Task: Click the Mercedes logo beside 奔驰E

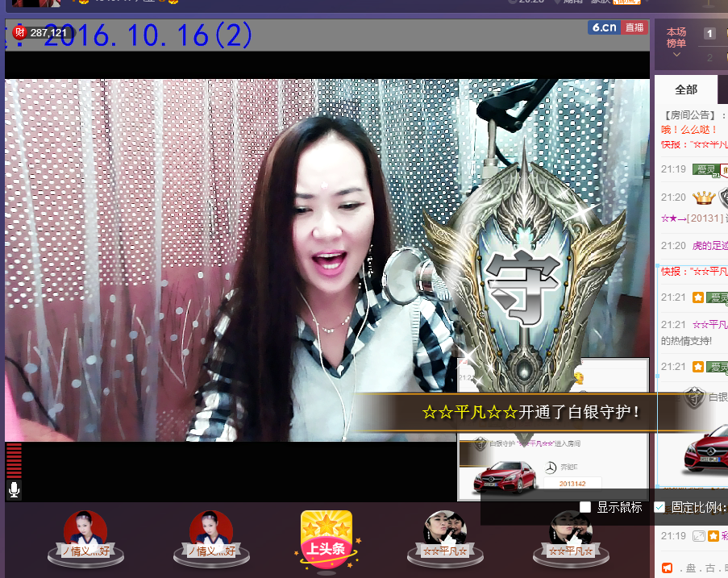Action: point(550,468)
